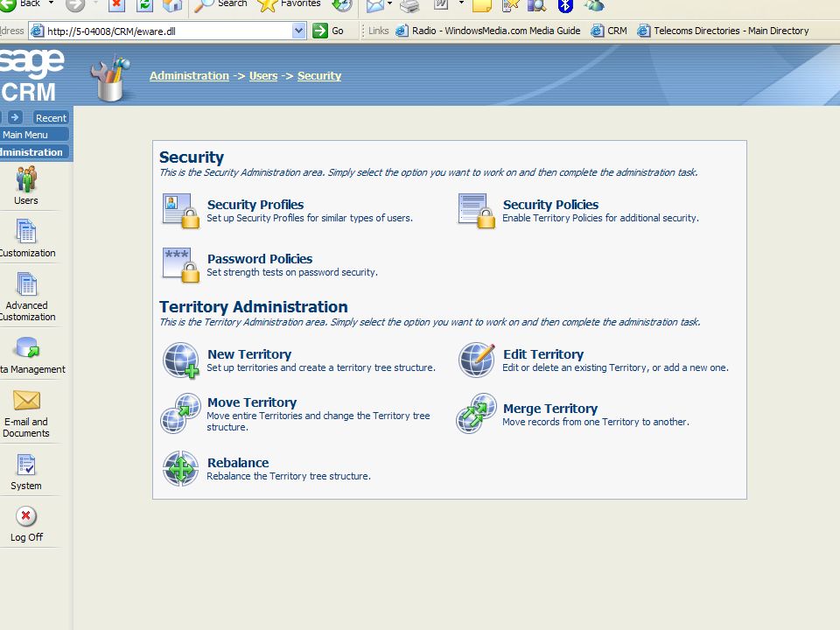Click the Security Profiles padlock icon
The height and width of the screenshot is (630, 840).
point(181,211)
